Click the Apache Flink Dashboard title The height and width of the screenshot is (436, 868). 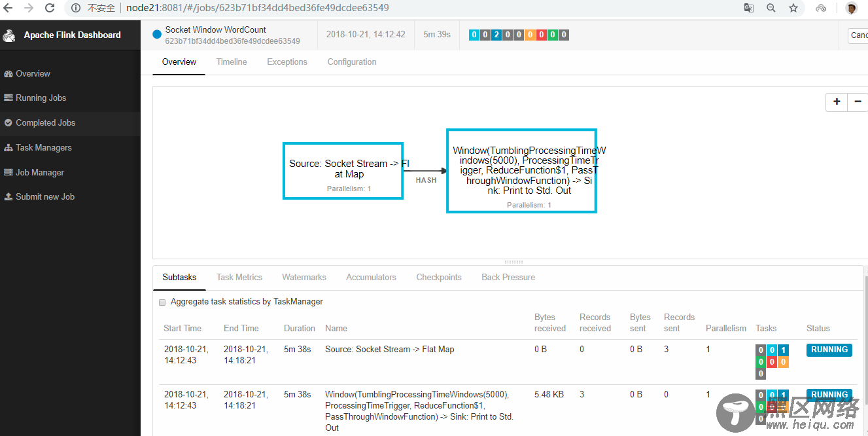pos(73,35)
